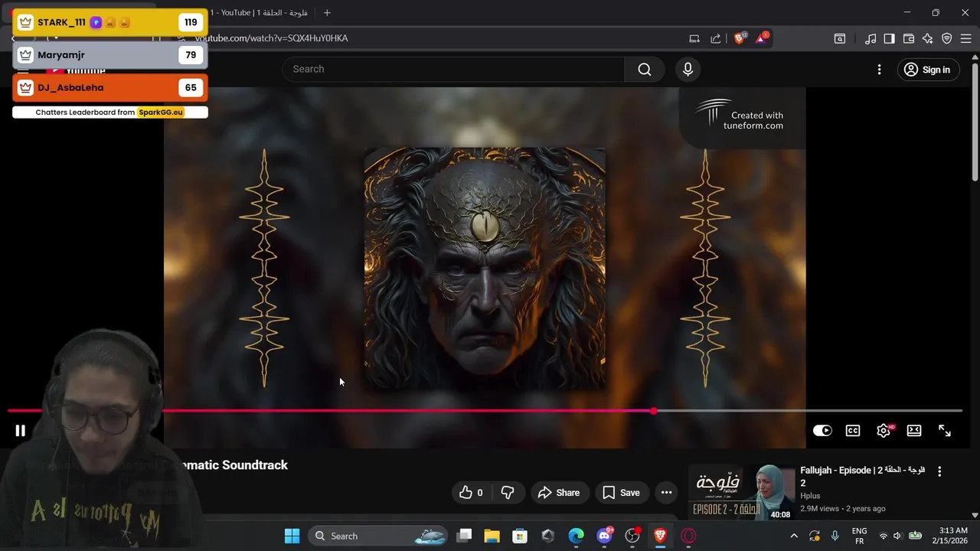Open File Explorer from taskbar
Screen dimensions: 980x551
492,536
